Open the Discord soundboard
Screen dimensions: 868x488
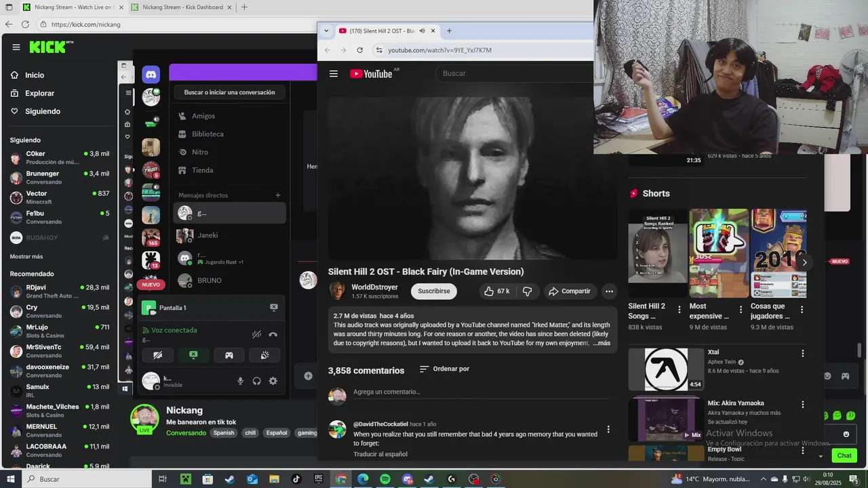coord(264,355)
